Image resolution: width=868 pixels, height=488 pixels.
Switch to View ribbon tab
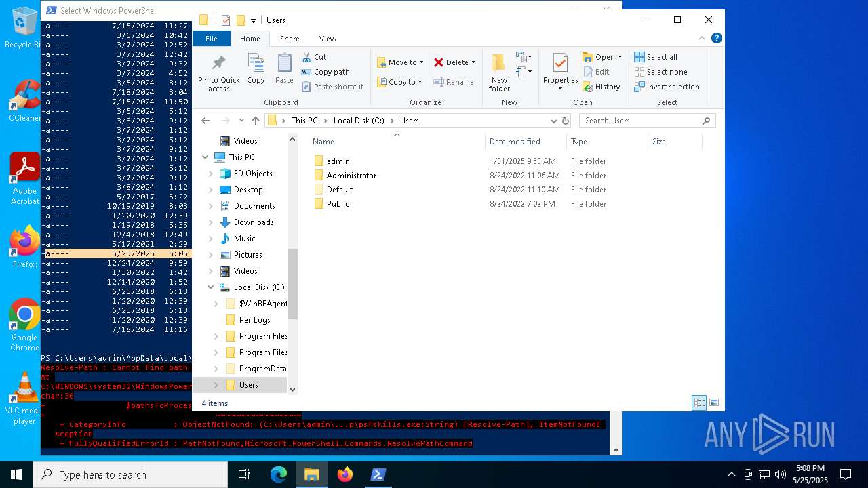tap(328, 39)
